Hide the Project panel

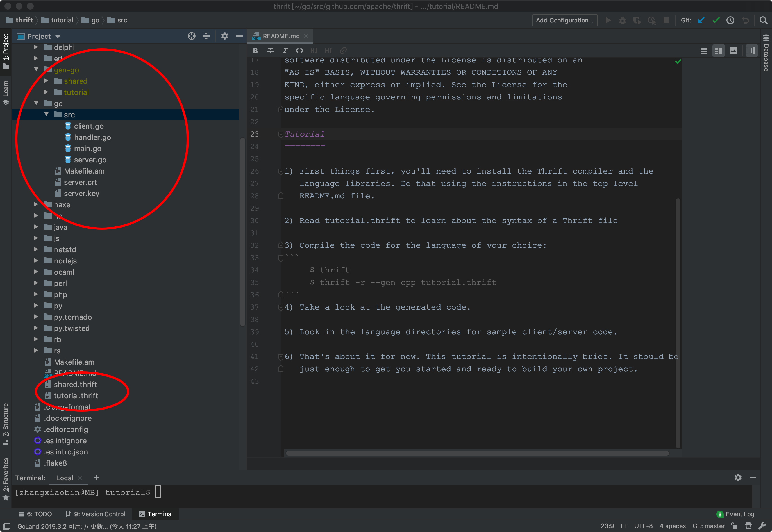(x=239, y=36)
